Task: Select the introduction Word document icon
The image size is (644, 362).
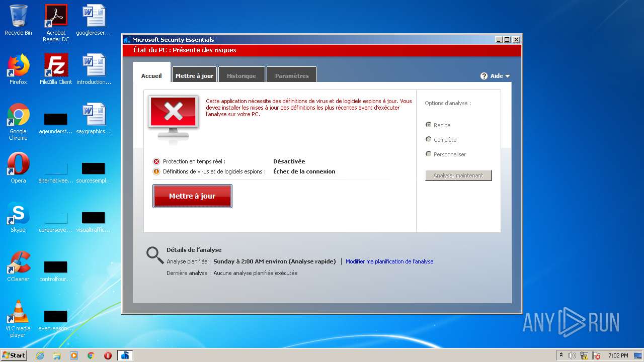Action: 94,69
